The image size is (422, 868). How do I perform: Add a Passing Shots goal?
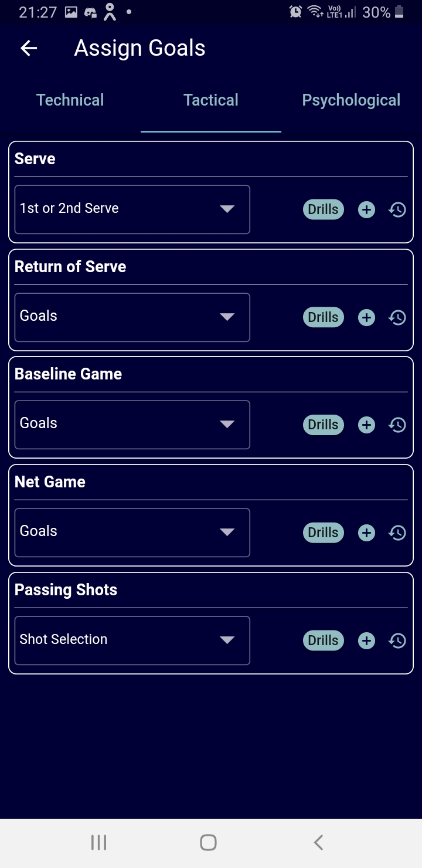(x=366, y=640)
